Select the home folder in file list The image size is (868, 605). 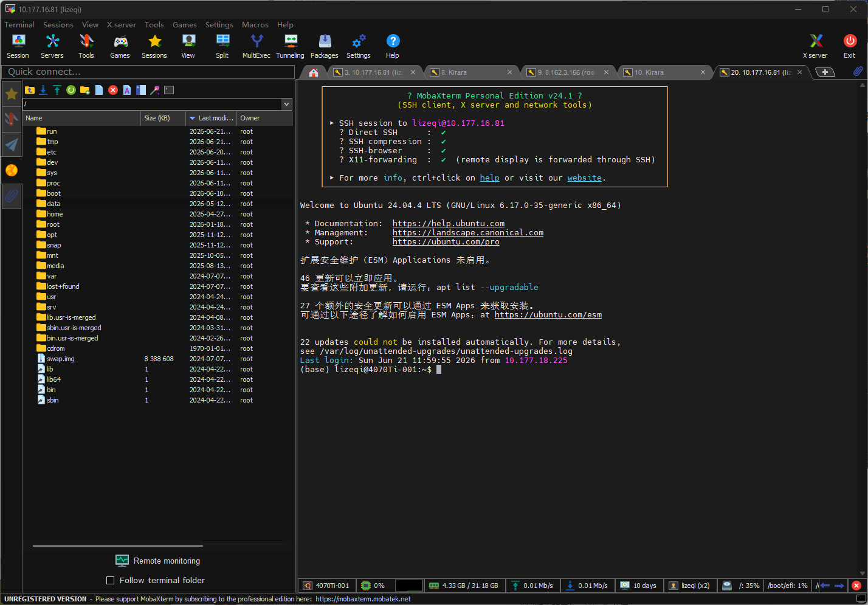[x=158, y=214]
